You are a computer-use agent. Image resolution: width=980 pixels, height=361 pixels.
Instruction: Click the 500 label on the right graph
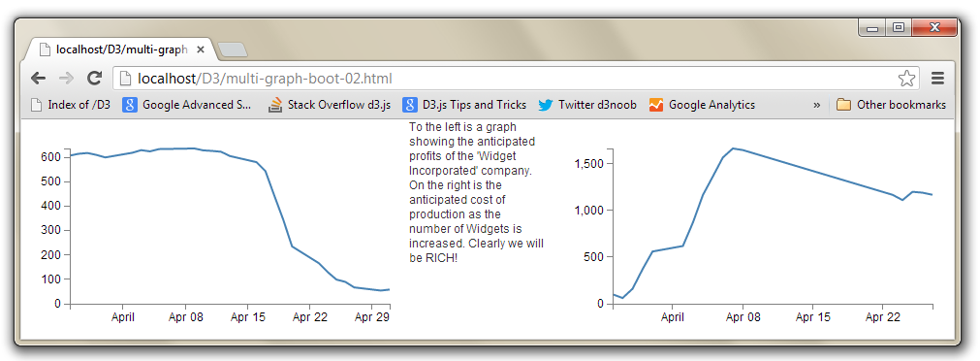click(593, 257)
